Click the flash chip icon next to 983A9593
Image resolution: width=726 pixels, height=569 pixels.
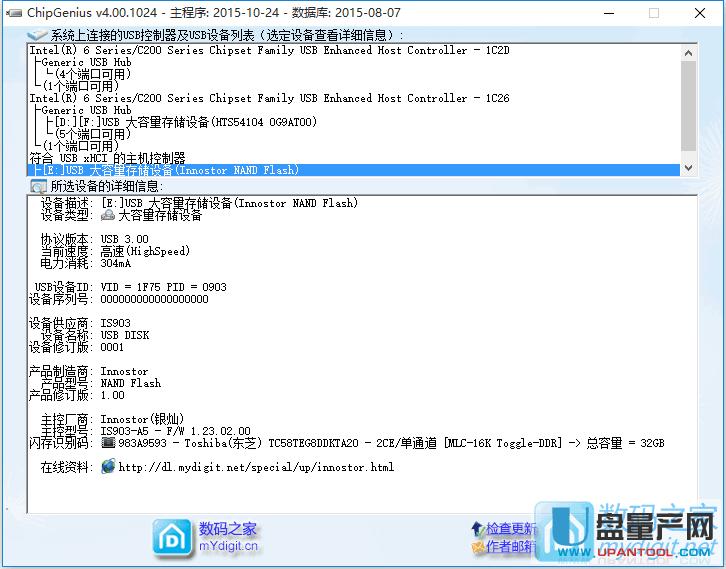pyautogui.click(x=108, y=442)
